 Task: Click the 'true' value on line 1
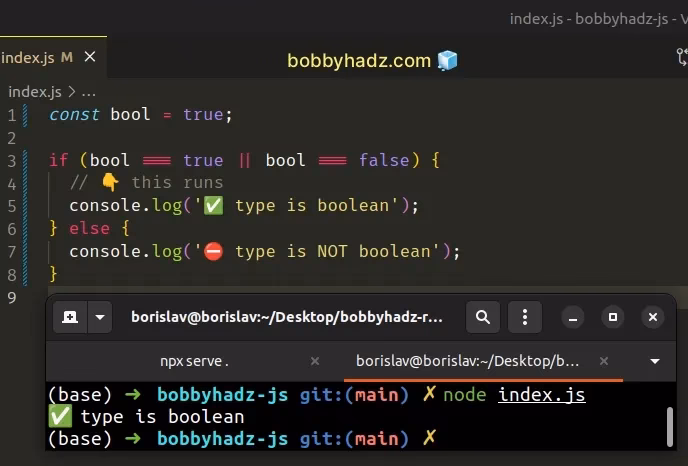click(203, 115)
